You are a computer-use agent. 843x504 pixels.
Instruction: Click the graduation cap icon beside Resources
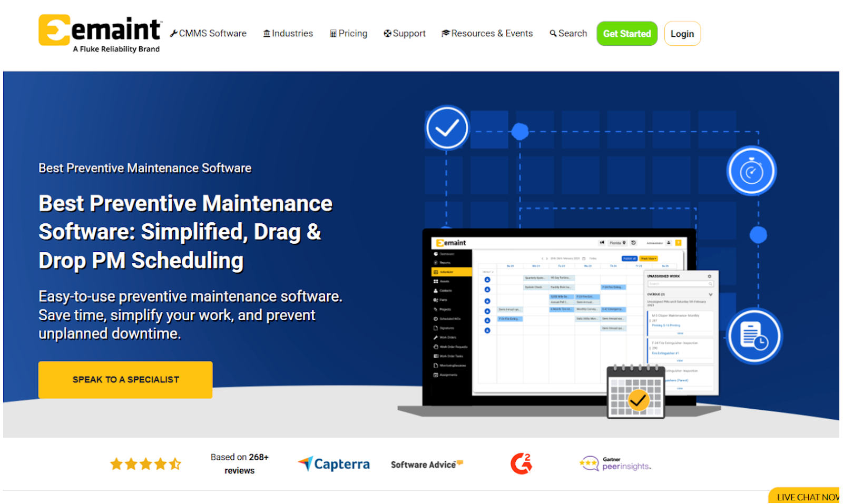(x=446, y=33)
